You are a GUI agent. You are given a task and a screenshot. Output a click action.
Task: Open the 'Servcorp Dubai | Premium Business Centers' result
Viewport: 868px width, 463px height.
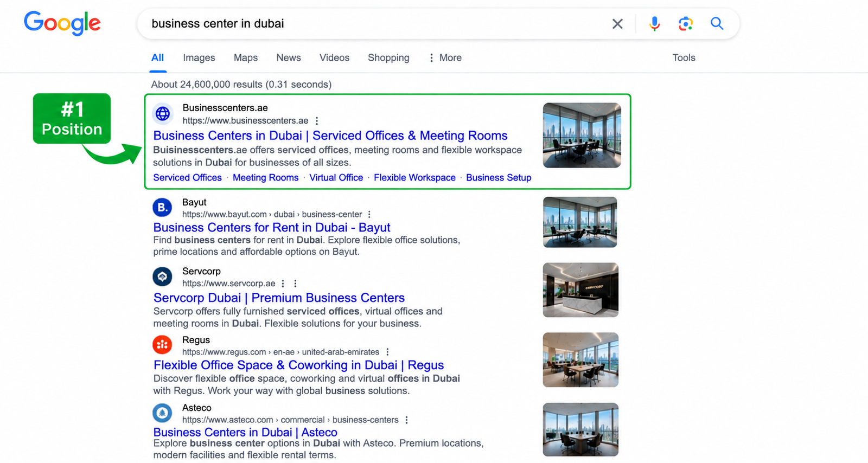click(x=279, y=298)
